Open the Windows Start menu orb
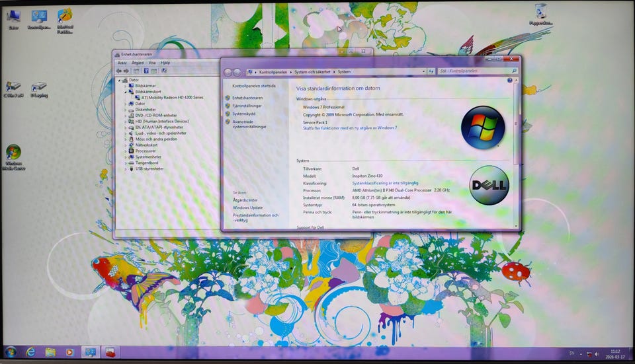The height and width of the screenshot is (364, 635). pos(11,351)
